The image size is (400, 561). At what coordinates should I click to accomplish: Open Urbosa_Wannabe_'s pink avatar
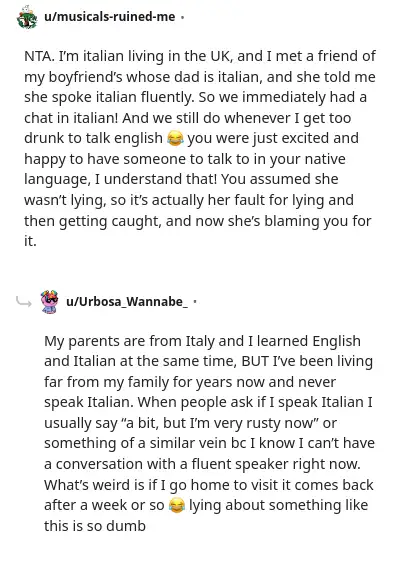point(49,302)
